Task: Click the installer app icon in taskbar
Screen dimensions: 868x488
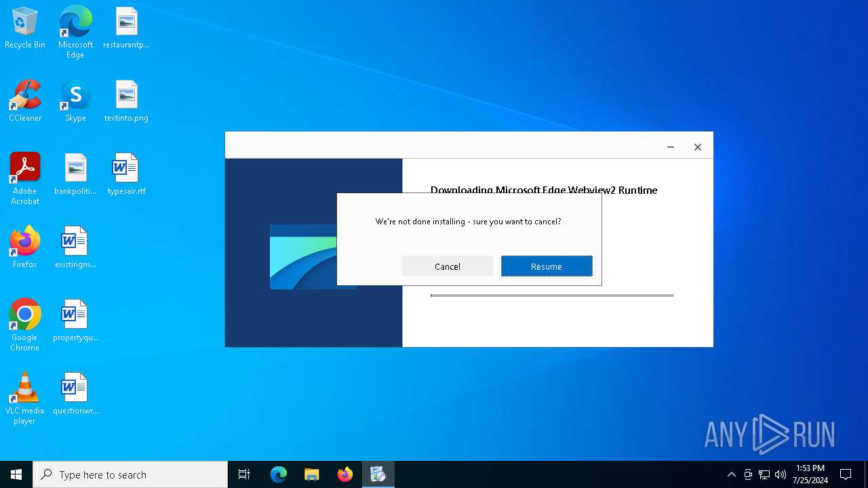Action: pyautogui.click(x=378, y=474)
